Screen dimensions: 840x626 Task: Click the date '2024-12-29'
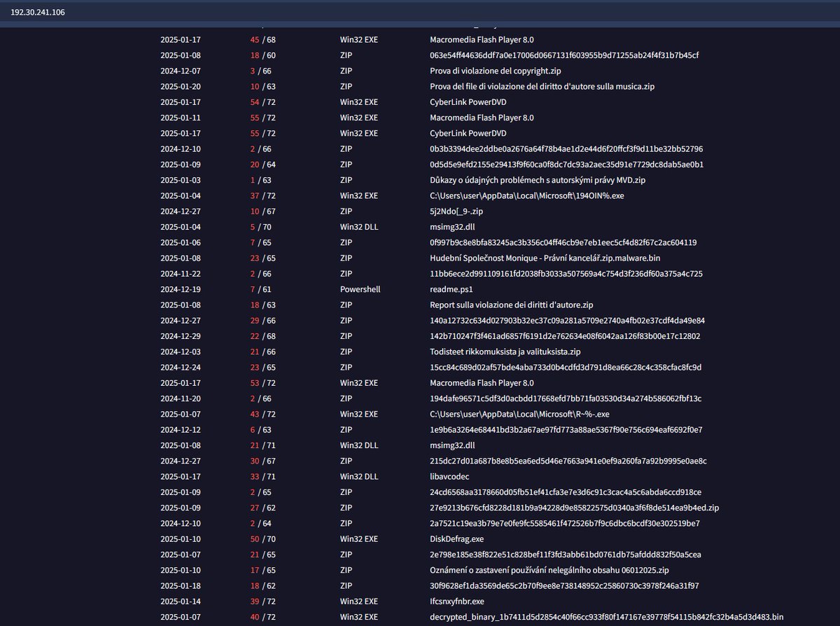coord(181,336)
